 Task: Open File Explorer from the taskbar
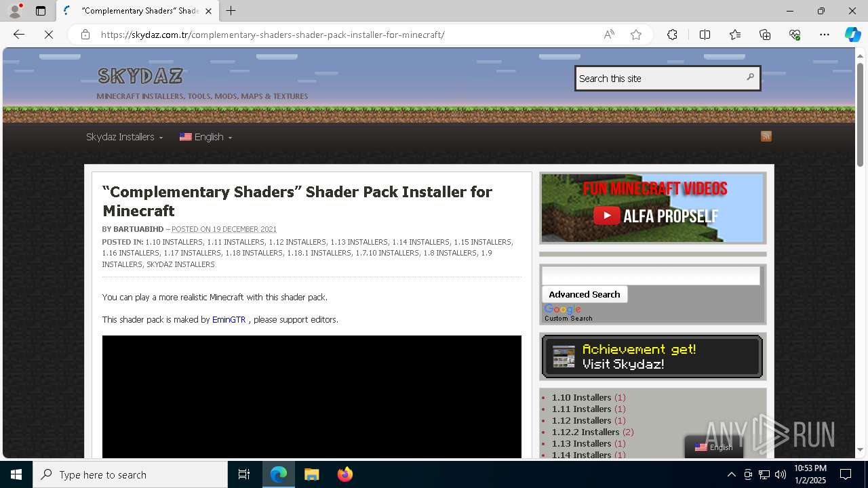click(x=311, y=474)
